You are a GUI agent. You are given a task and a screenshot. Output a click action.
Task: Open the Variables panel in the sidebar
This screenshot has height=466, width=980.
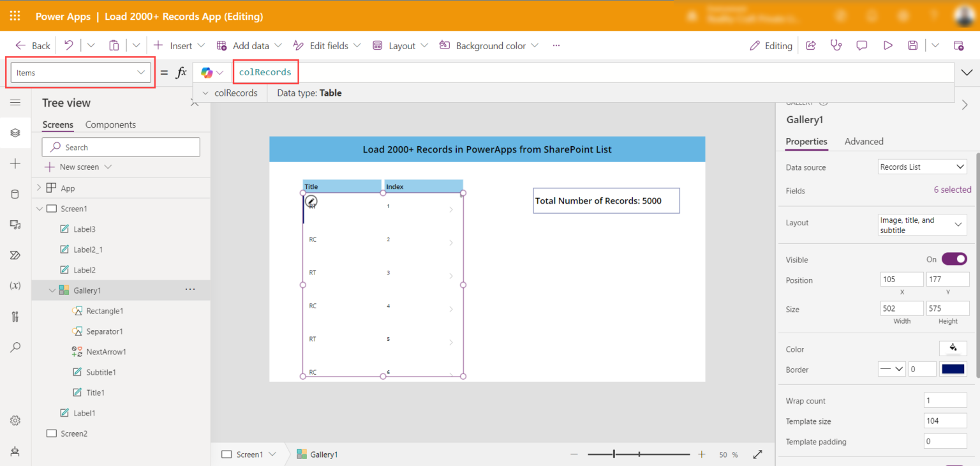click(x=15, y=285)
